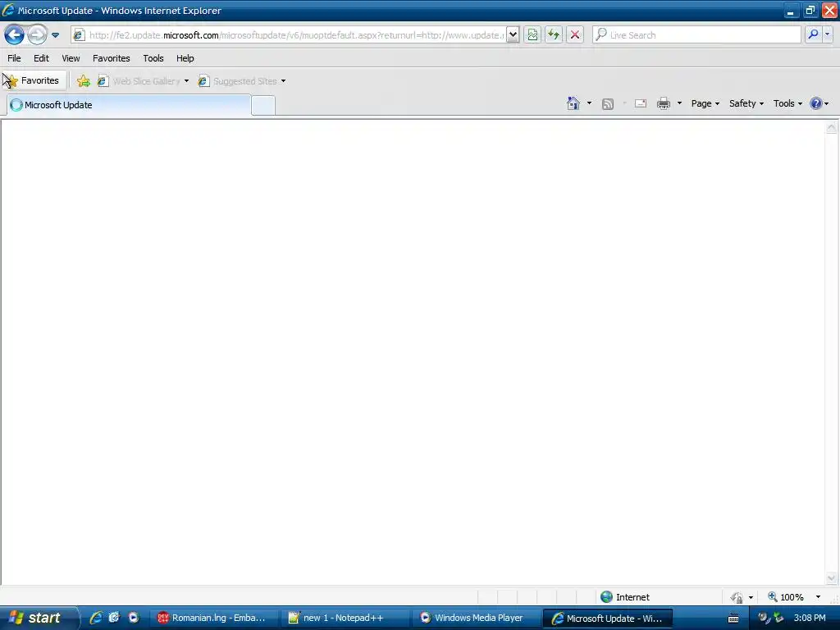840x630 pixels.
Task: Go back with the Back arrow button
Action: (14, 34)
